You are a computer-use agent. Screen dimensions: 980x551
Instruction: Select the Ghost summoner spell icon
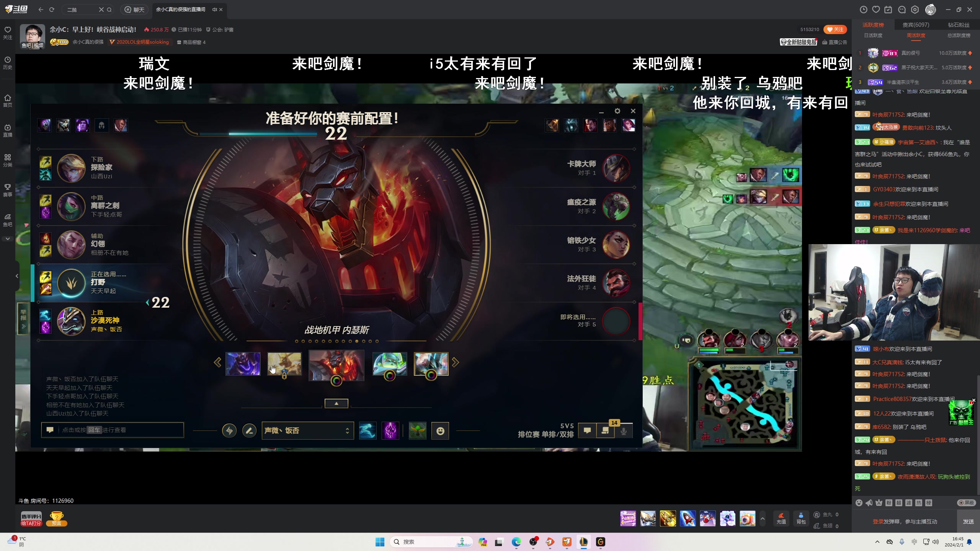367,431
